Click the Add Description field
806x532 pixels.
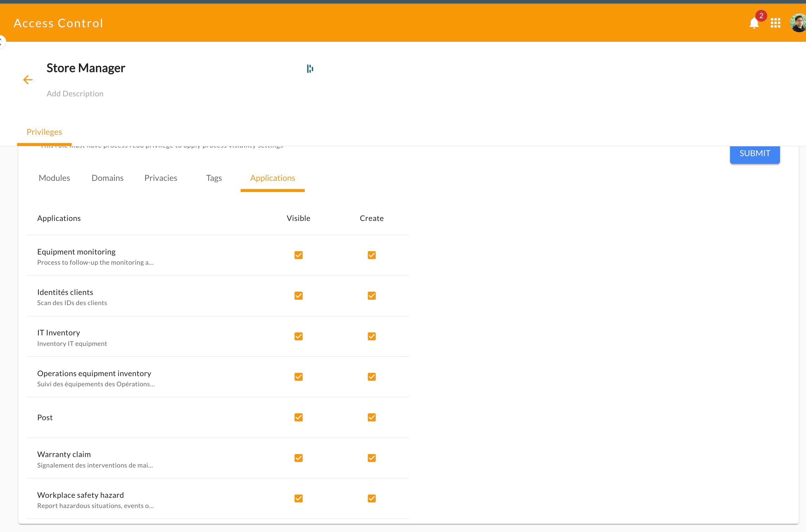(x=75, y=94)
